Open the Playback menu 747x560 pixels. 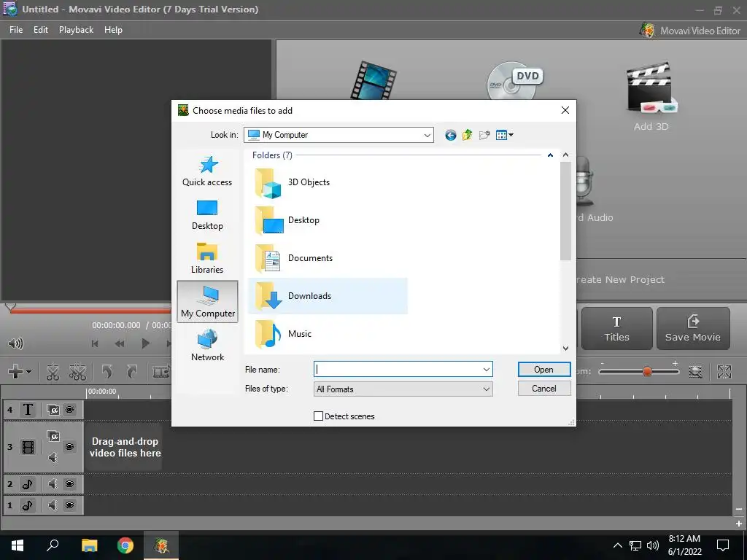pyautogui.click(x=76, y=29)
